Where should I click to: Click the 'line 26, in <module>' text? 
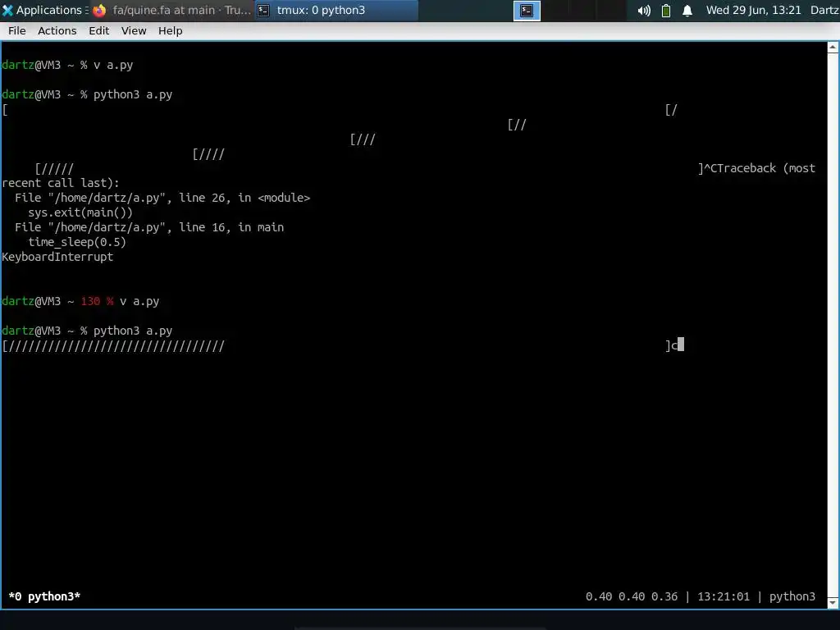(244, 198)
